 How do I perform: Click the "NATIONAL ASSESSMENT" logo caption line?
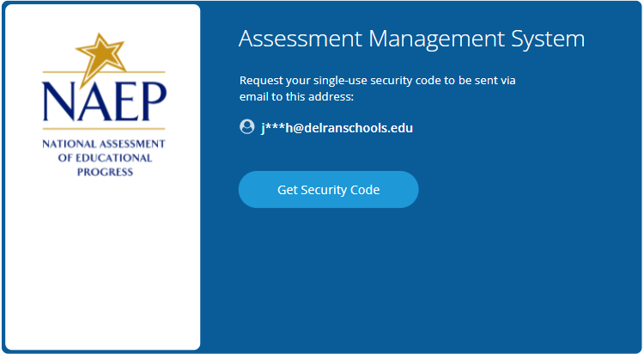click(103, 143)
